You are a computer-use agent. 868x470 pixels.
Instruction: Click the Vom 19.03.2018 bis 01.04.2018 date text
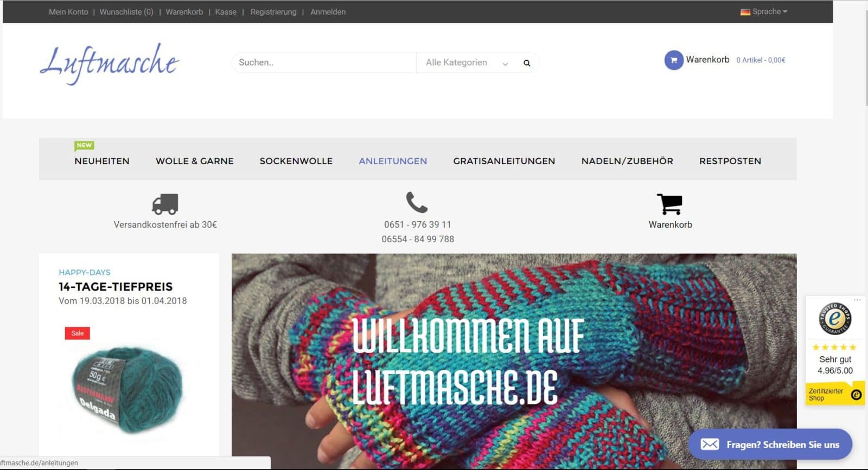click(x=123, y=301)
